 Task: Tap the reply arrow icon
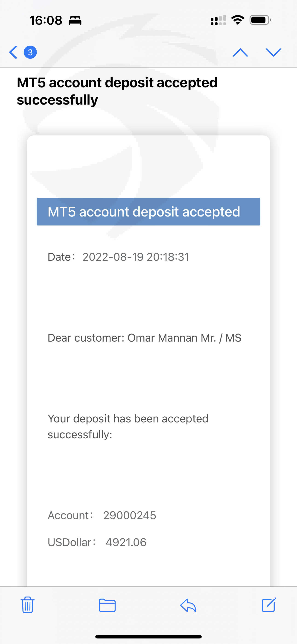tap(188, 605)
